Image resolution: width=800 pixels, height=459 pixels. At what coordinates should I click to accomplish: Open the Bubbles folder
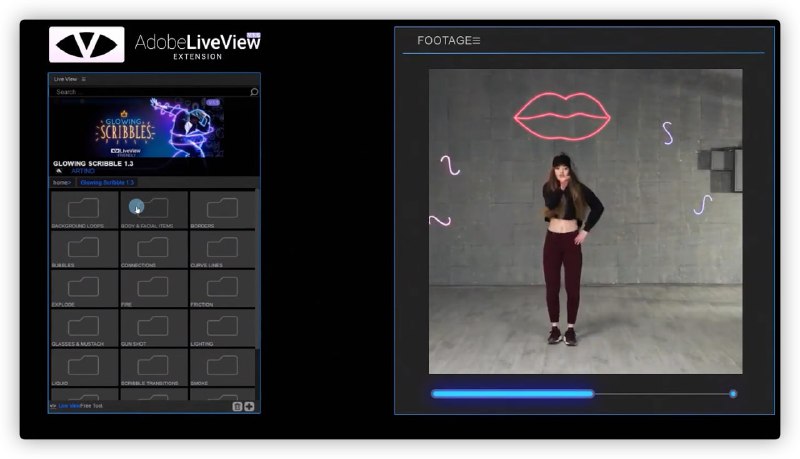point(84,249)
